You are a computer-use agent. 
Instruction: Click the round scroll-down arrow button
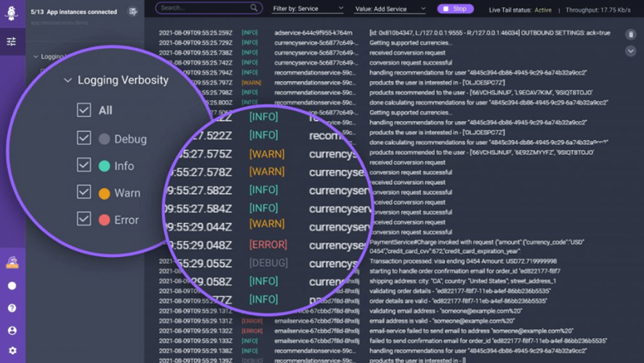click(631, 51)
